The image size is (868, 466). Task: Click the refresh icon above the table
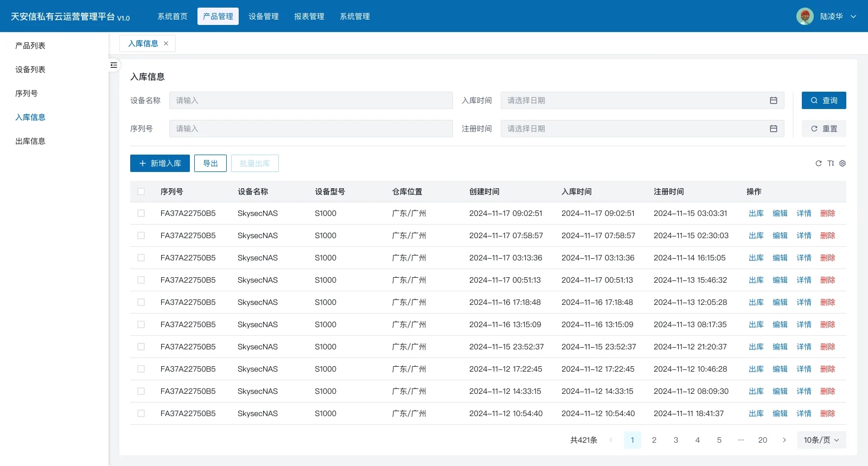(x=819, y=163)
